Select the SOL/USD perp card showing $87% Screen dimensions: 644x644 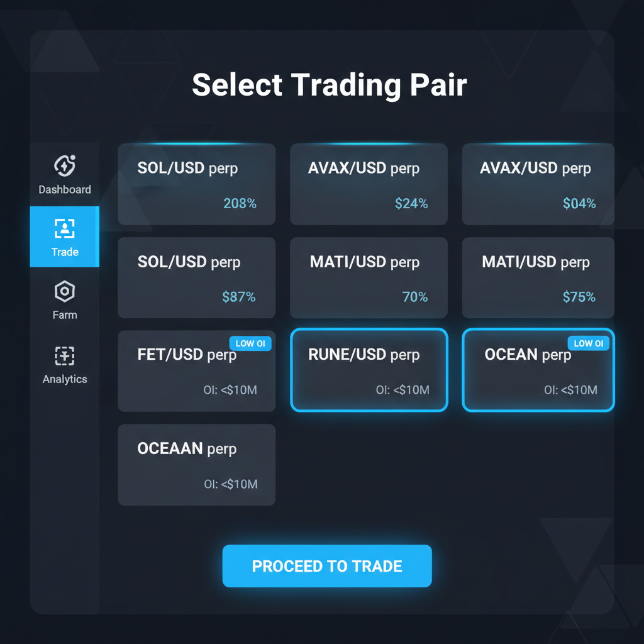pos(196,277)
